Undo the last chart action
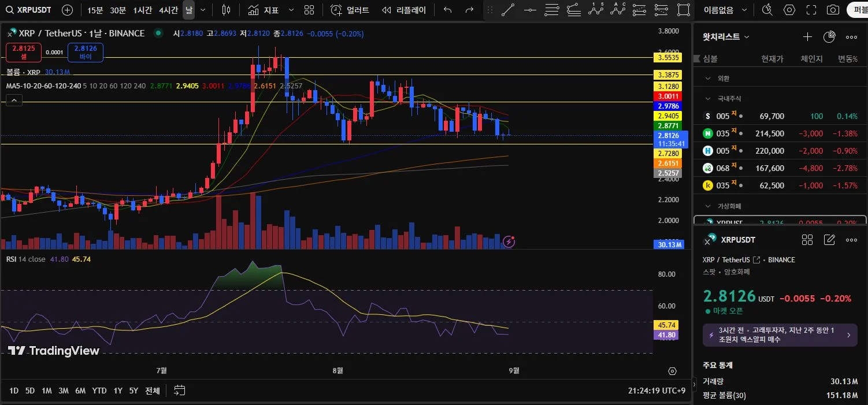This screenshot has width=868, height=405. coord(447,10)
